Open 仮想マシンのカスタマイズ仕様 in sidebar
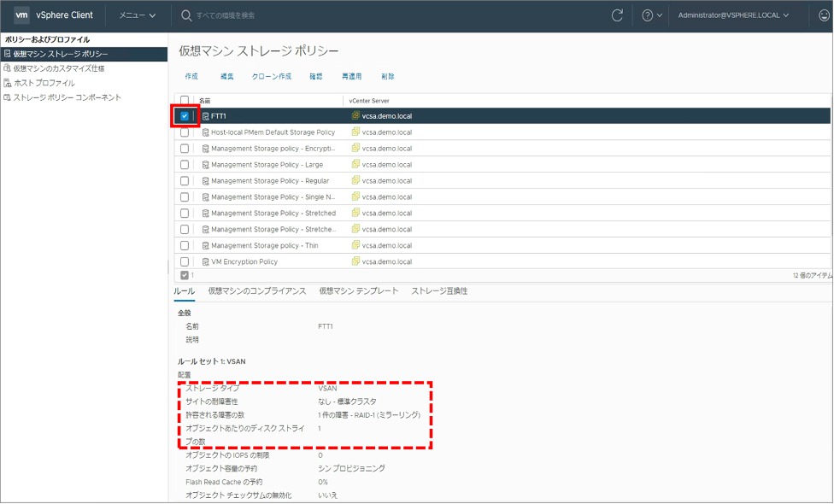 click(59, 68)
